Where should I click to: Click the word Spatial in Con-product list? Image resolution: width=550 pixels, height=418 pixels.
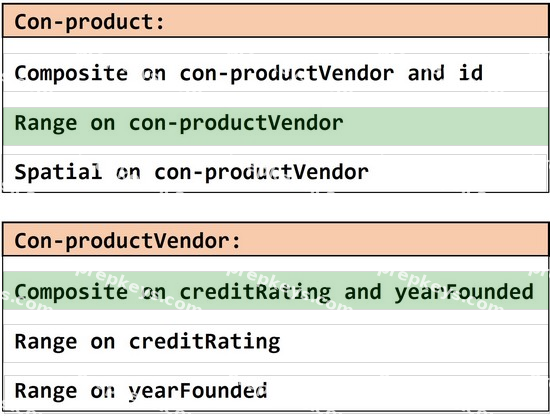click(x=58, y=172)
